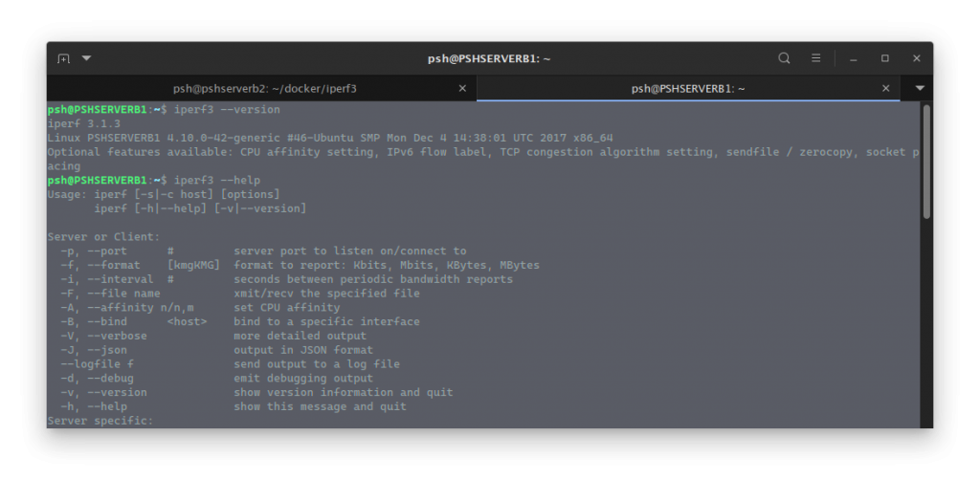
Task: Close the pshserverb2 tab
Action: tap(462, 89)
